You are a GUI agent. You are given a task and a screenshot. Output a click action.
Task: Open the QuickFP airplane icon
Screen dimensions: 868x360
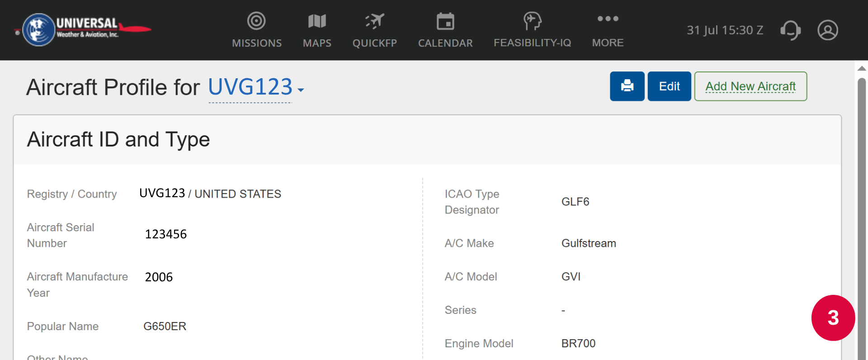click(375, 21)
